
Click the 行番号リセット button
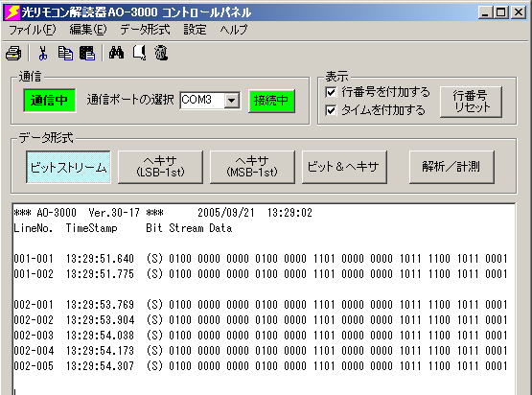(471, 102)
